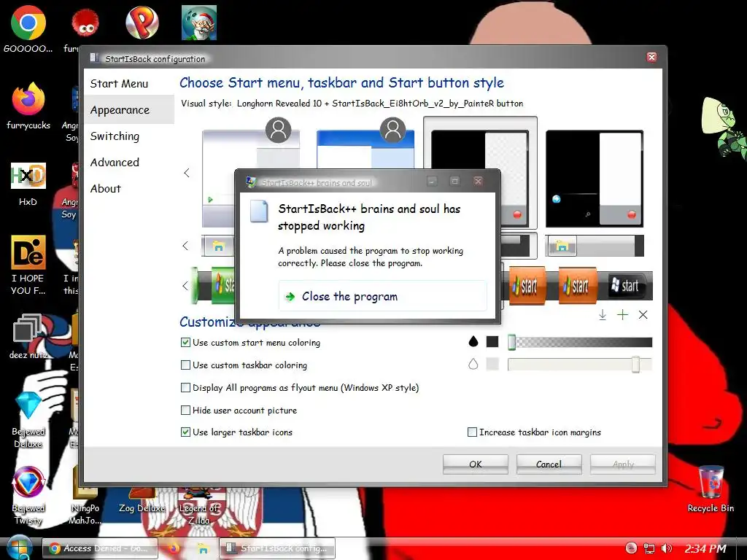This screenshot has width=747, height=560.
Task: Open the Firefox 'furrycucks' desktop icon
Action: pos(28,100)
